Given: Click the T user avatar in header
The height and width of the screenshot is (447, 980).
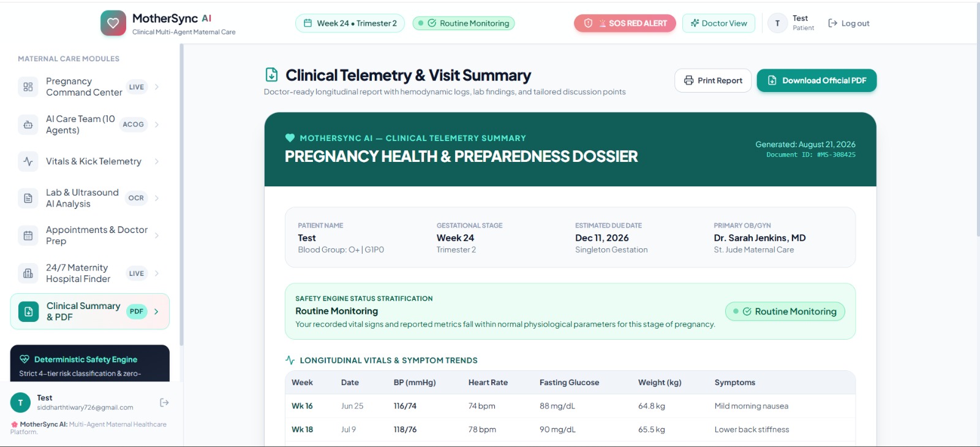Looking at the screenshot, I should click(x=777, y=23).
